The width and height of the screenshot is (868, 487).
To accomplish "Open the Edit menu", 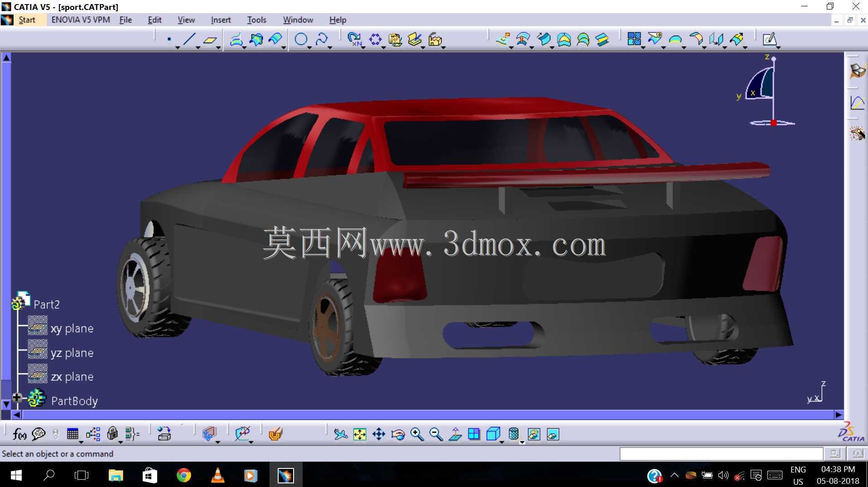I will coord(154,20).
